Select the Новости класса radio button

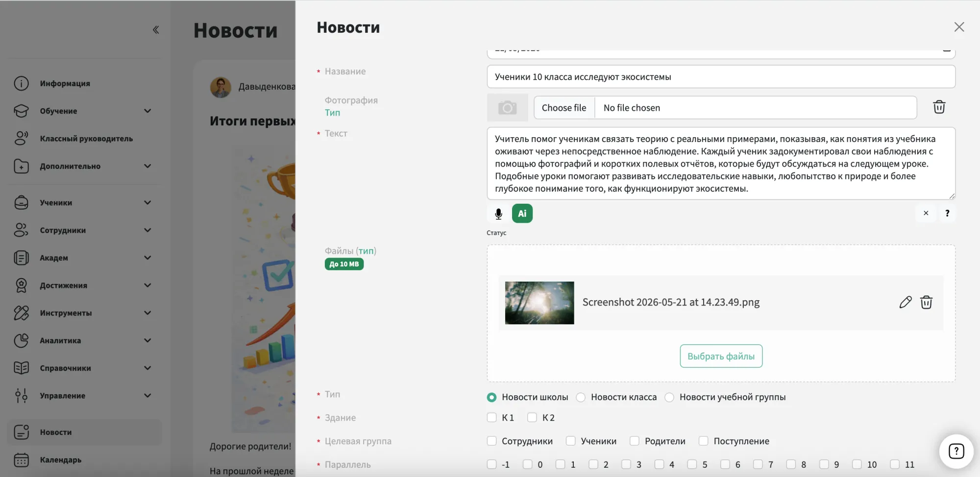(581, 397)
